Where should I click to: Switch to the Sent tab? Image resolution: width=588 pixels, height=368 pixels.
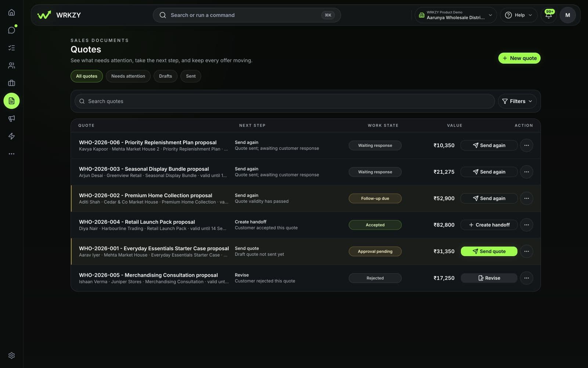[x=191, y=76]
